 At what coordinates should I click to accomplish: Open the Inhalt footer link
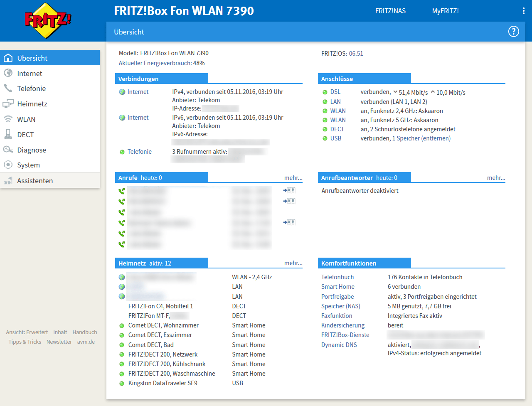point(60,332)
